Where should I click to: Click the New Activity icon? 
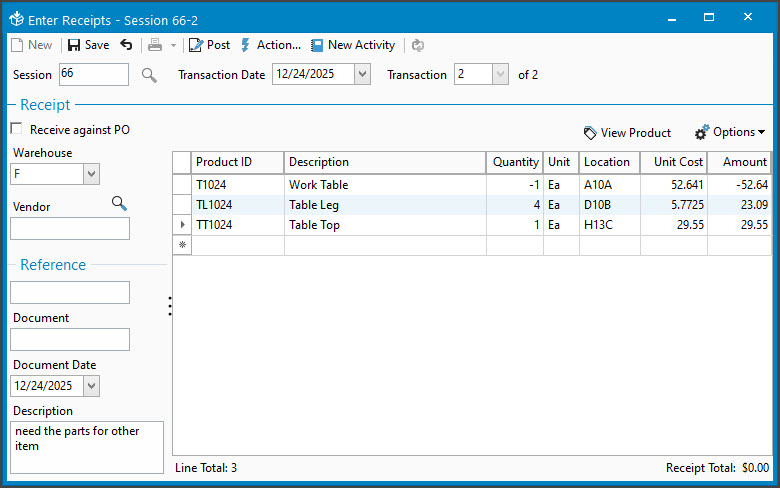[x=317, y=45]
